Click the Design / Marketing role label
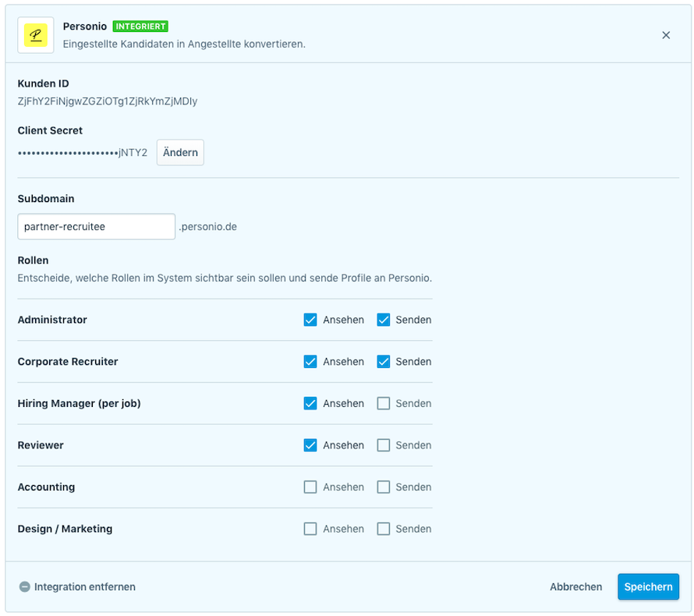Screen dimensions: 694x616 pos(65,529)
